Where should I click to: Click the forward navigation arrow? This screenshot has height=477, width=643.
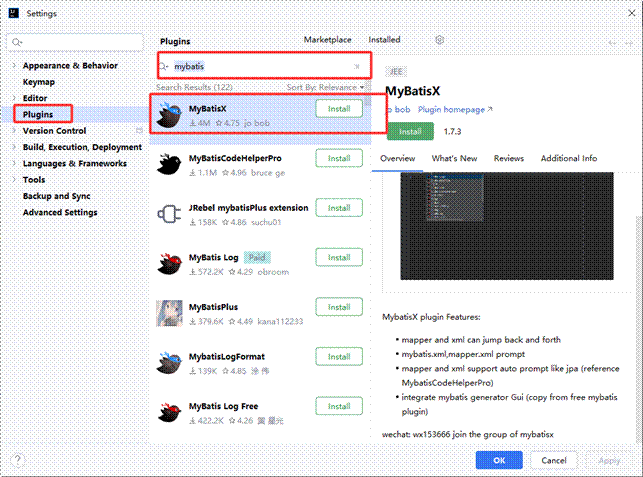tap(629, 43)
